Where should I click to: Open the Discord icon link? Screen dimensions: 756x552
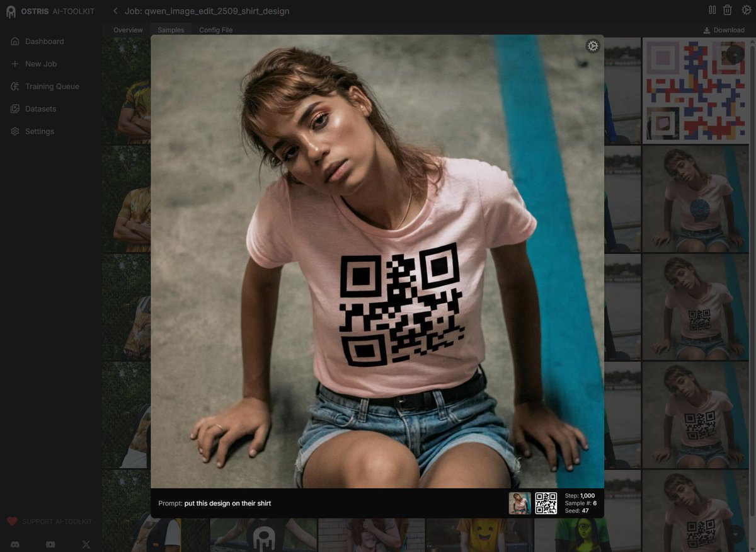coord(14,544)
